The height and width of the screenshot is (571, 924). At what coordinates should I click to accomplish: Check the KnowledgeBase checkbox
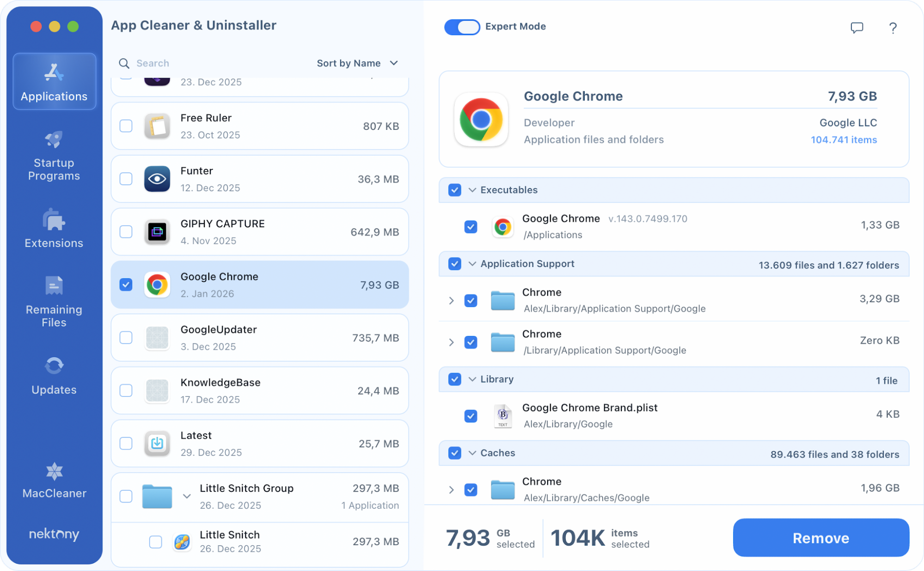[126, 390]
